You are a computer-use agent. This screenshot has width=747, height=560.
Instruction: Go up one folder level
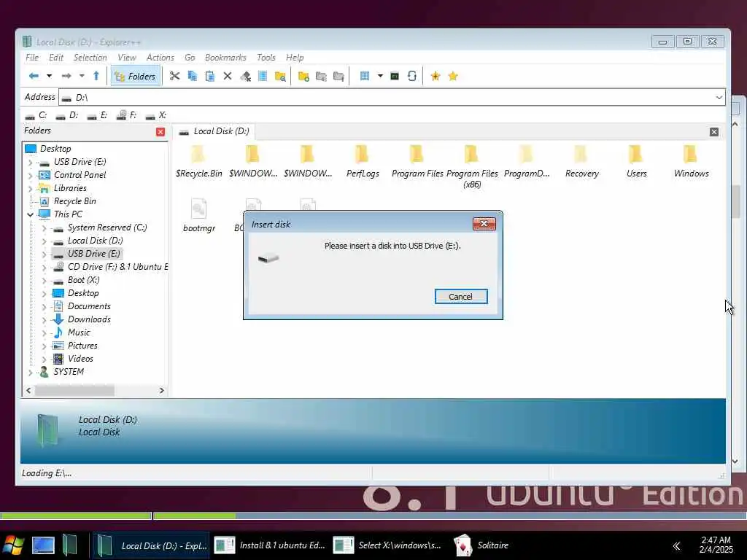pyautogui.click(x=96, y=76)
